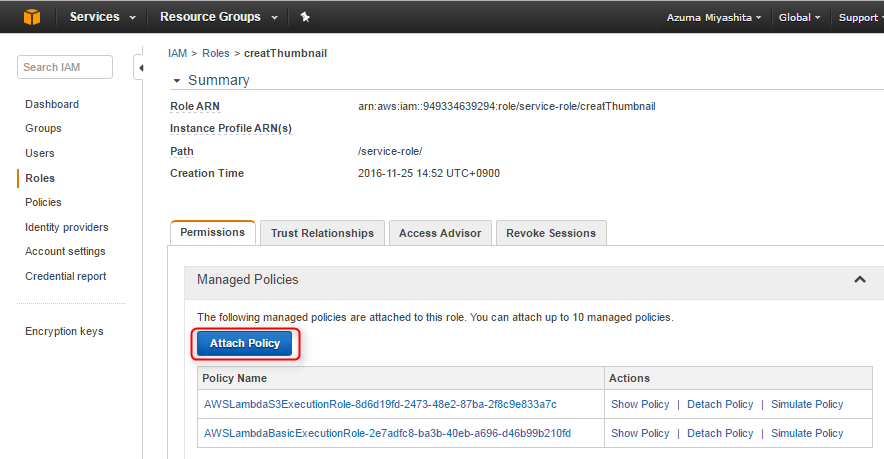Click Simulate Policy for AWSLambdaS3ExecutionRole
Viewport: 884px width, 459px height.
tap(807, 404)
